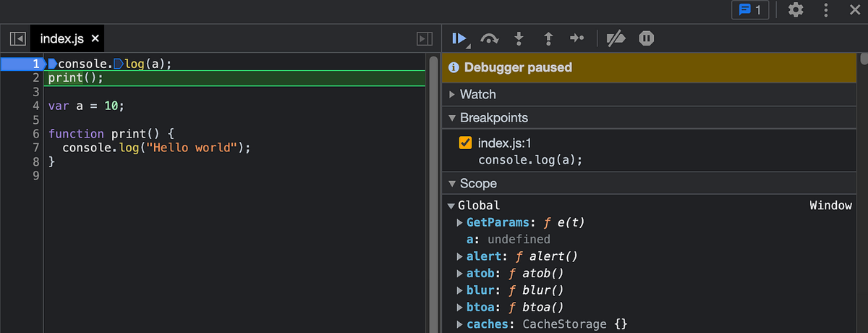
Task: Click the 'function print() {' line
Action: click(x=111, y=134)
